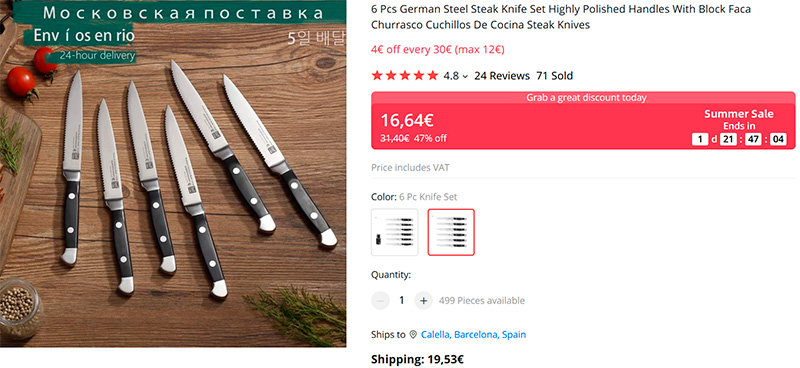Click the plus quantity increase button
Screen dimensions: 800x368
pyautogui.click(x=423, y=301)
